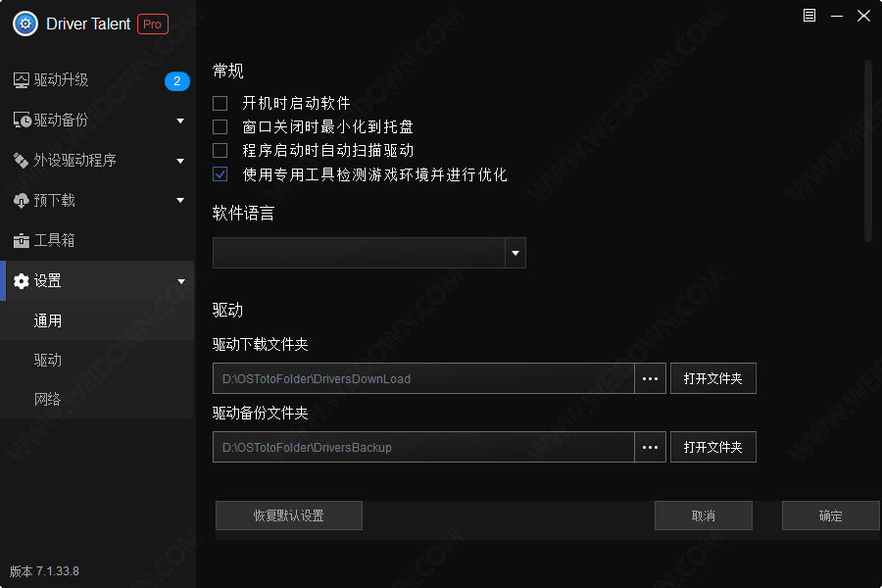Click the 驱动备份文件夹 label
This screenshot has width=882, height=588.
tap(261, 413)
